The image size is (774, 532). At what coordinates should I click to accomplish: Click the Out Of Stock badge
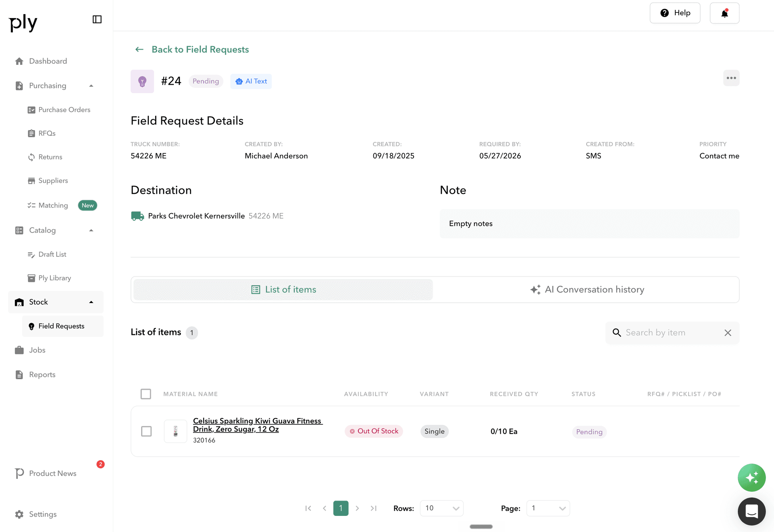click(374, 431)
